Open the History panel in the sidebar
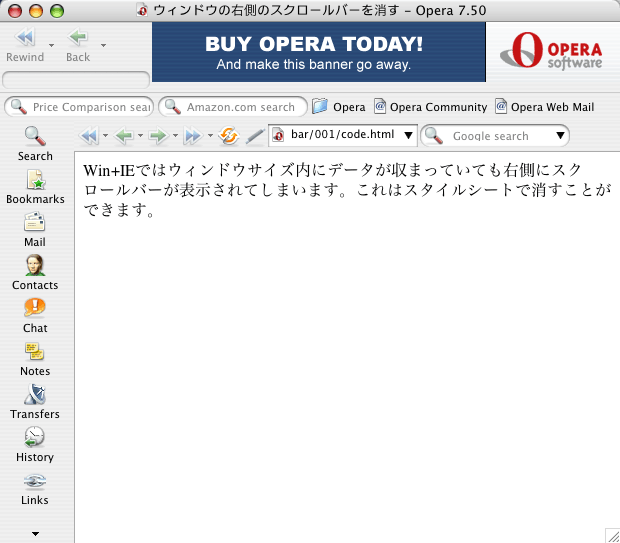The width and height of the screenshot is (620, 543). 35,445
